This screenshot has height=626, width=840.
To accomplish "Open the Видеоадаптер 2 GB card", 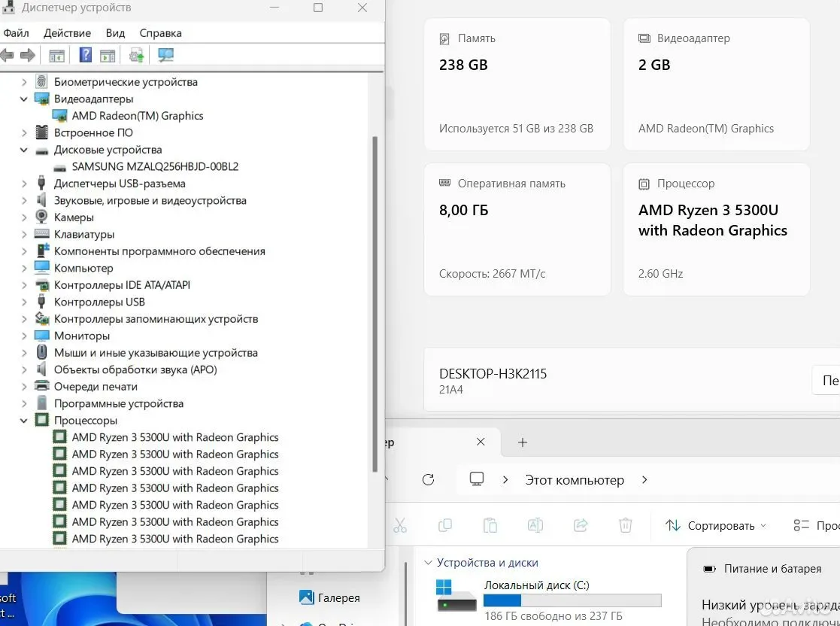I will (716, 84).
